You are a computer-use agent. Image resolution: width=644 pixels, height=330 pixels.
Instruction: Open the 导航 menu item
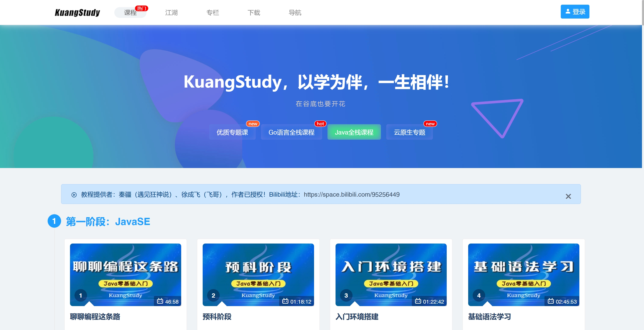click(295, 13)
